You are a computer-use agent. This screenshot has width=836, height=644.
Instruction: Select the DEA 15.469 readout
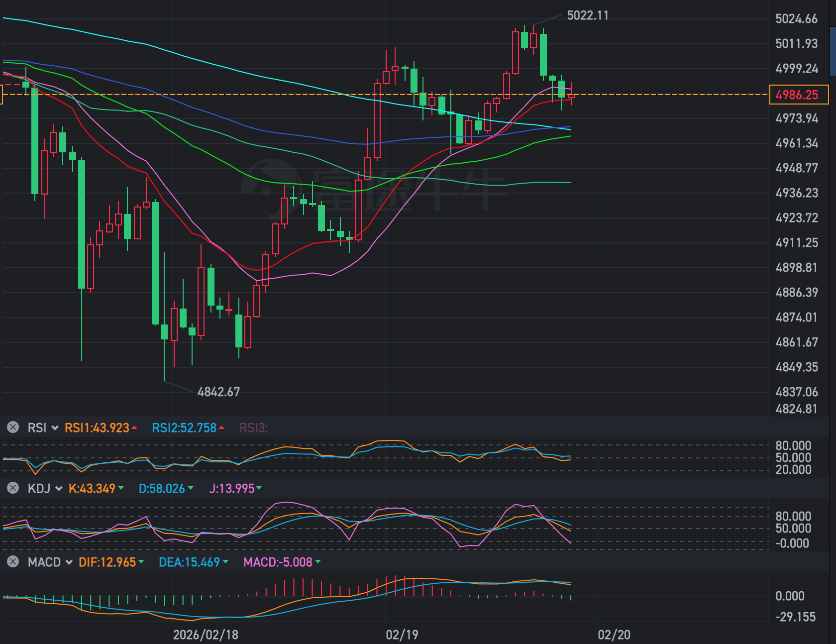pyautogui.click(x=190, y=562)
